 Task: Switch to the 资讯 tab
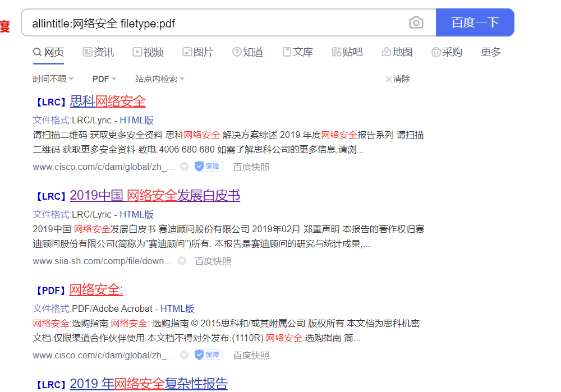98,52
